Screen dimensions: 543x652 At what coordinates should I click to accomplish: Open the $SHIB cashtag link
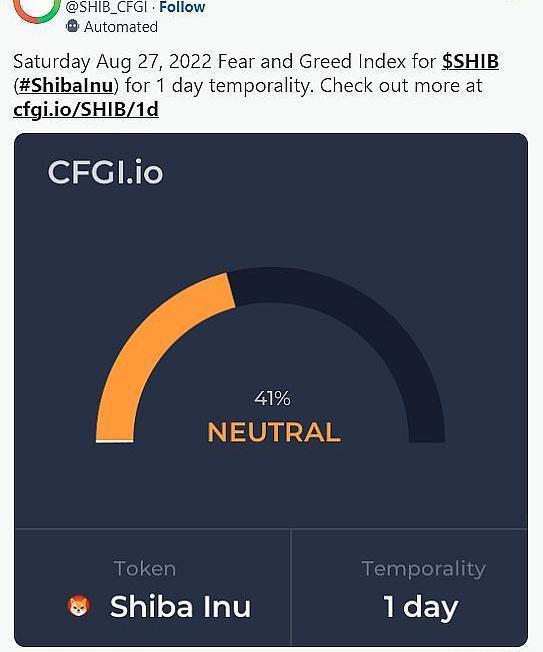(x=470, y=62)
